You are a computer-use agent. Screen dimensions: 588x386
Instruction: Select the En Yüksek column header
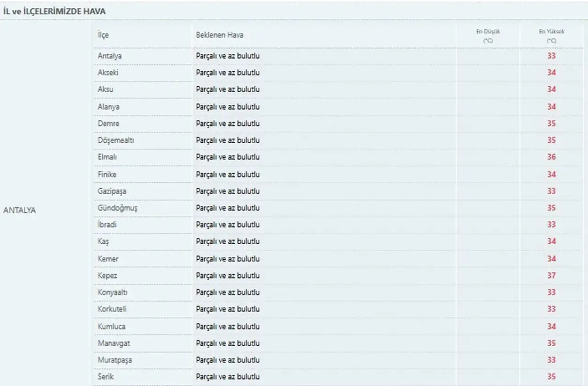[552, 36]
